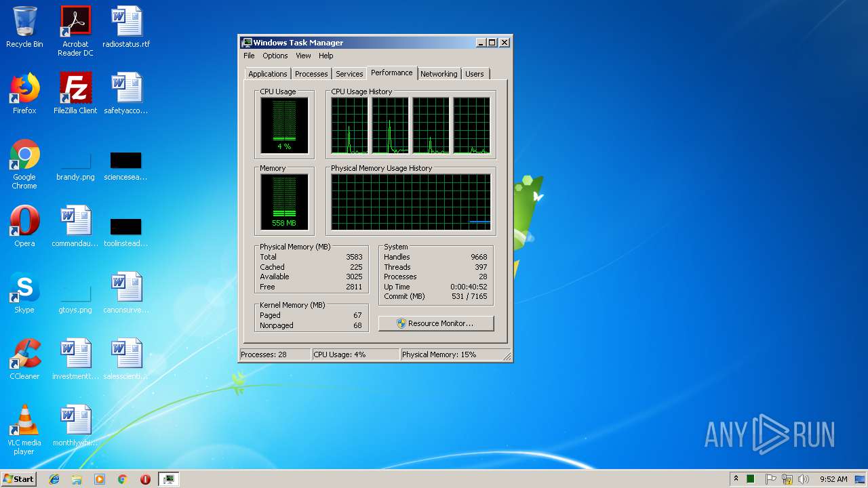The image size is (868, 488).
Task: Select gtoys.png file on desktop
Action: (75, 298)
